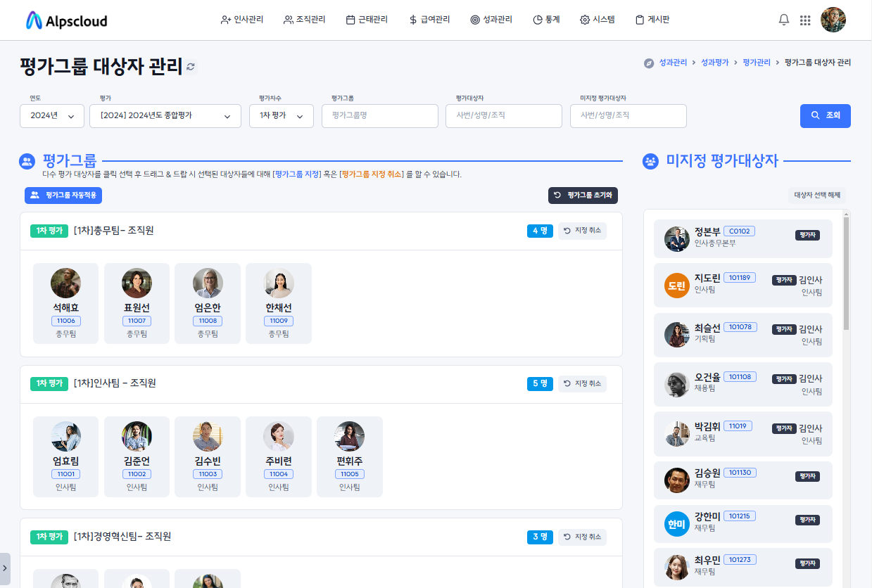872x588 pixels.
Task: Click 평가그룹 초기화 reset button
Action: pyautogui.click(x=583, y=196)
